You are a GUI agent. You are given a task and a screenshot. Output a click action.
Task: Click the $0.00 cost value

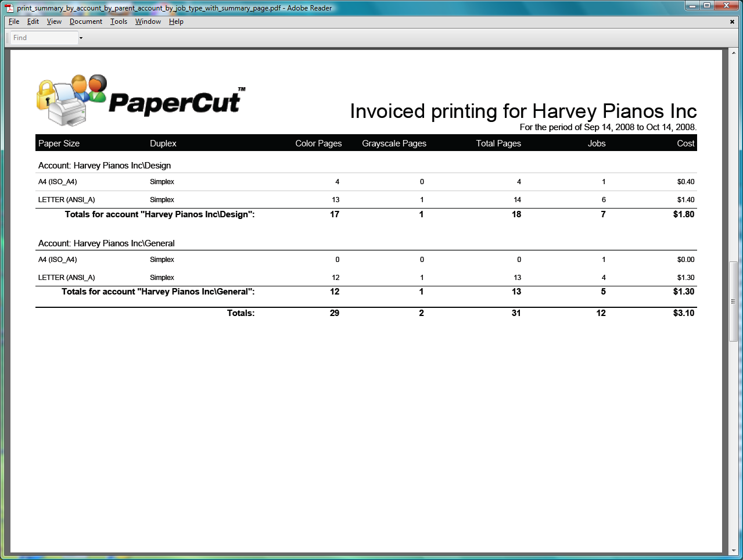[685, 260]
